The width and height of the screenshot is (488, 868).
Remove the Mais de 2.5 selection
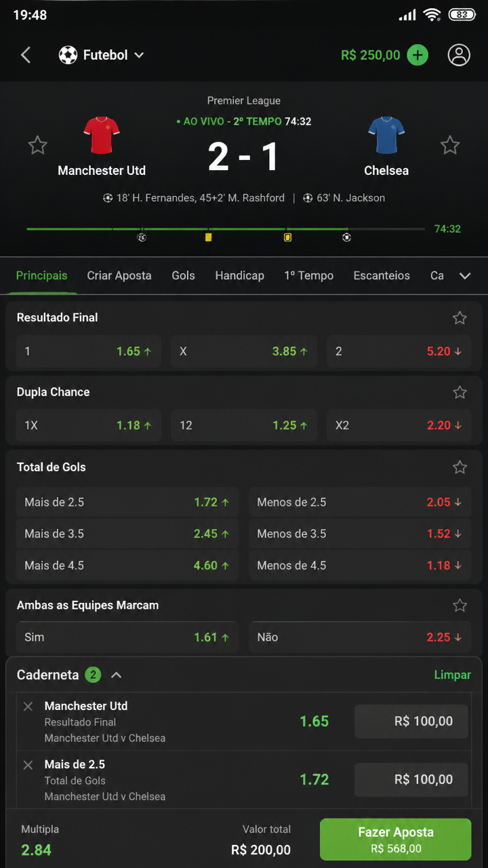tap(28, 765)
